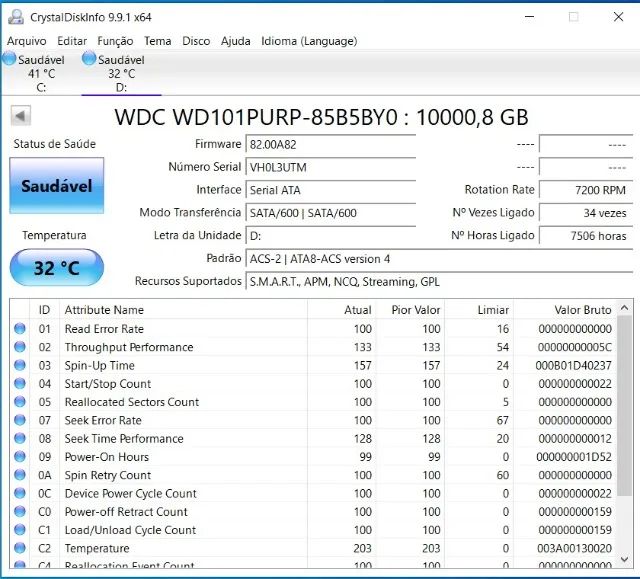This screenshot has height=579, width=640.
Task: Click the Padrão field ACS-2
Action: click(x=439, y=259)
